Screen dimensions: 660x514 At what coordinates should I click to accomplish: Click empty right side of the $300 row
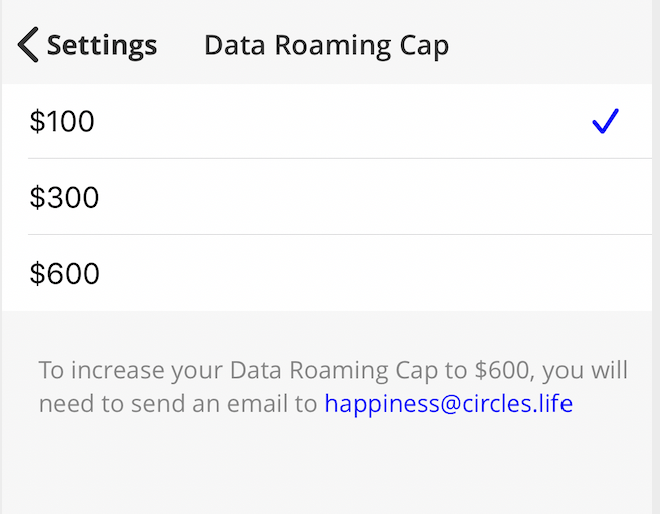coord(520,197)
